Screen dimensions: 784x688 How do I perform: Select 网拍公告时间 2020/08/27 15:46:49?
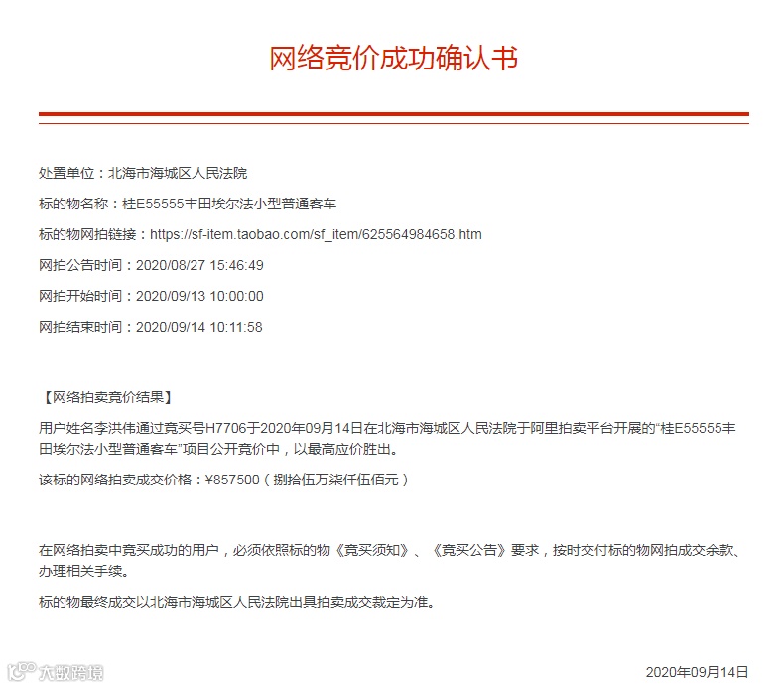tap(151, 265)
